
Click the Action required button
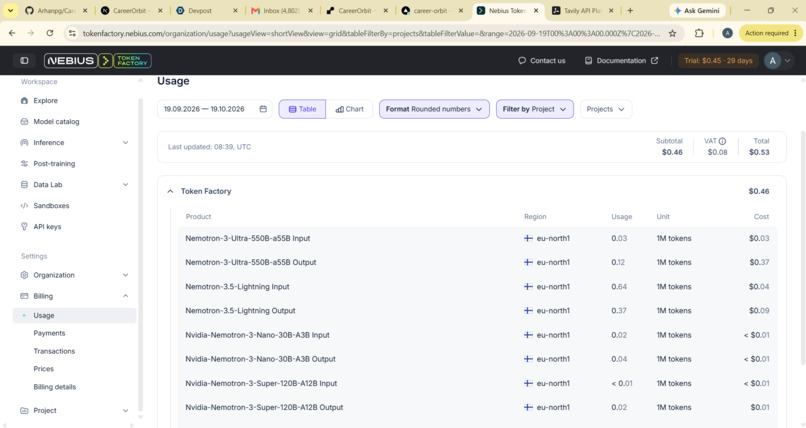click(x=771, y=33)
